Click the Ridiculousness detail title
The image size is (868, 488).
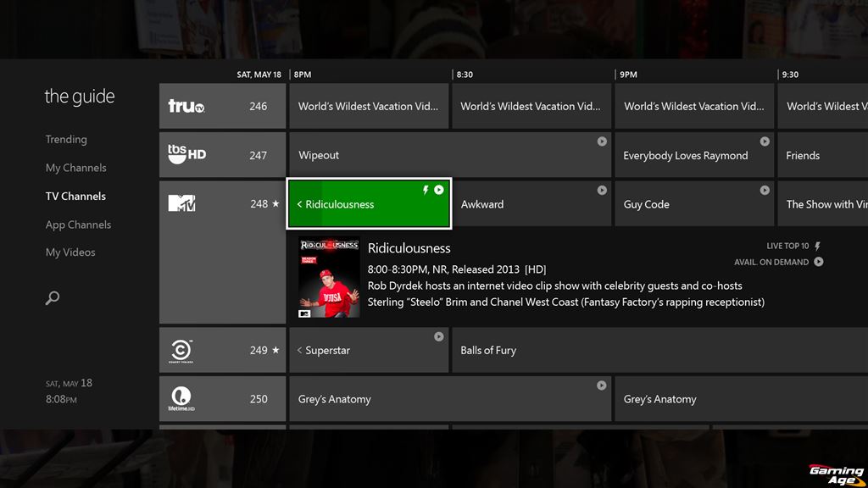[x=409, y=248]
